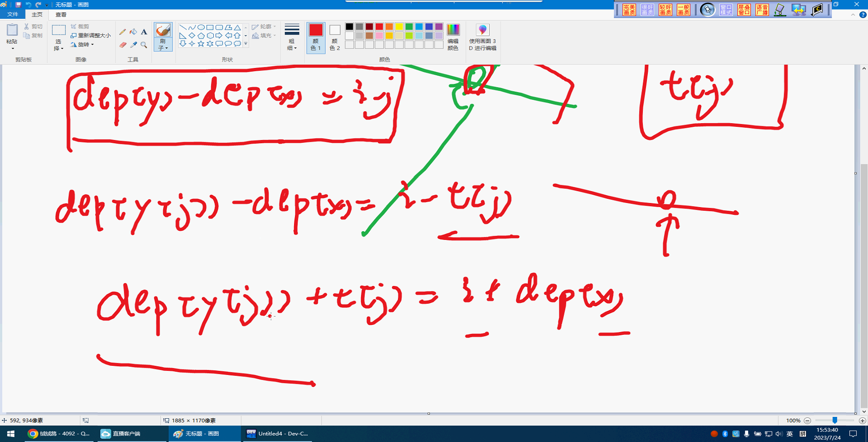
Task: Click the Crop (裁剪) tool
Action: pos(80,26)
